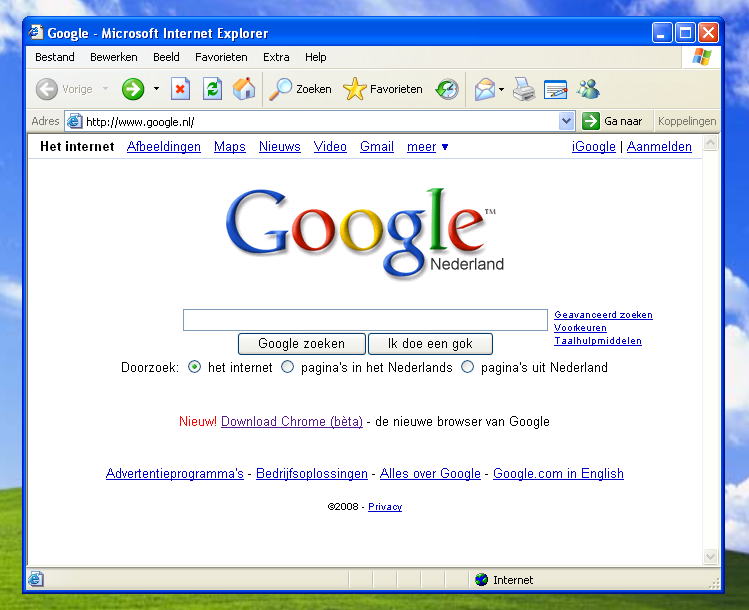Select "pagina's in het Nederlands" radio option

(x=288, y=367)
